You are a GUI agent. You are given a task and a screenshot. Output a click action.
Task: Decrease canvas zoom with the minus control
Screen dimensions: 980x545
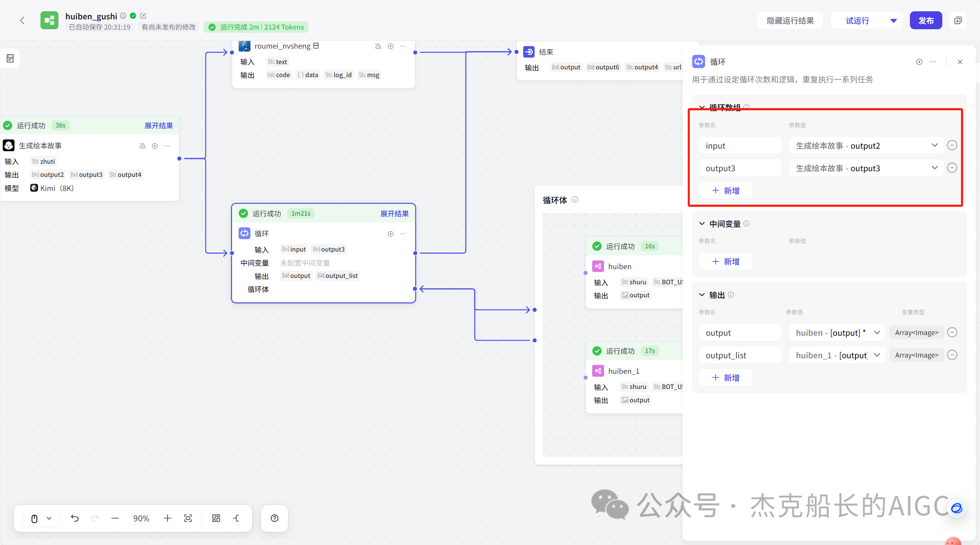click(115, 518)
